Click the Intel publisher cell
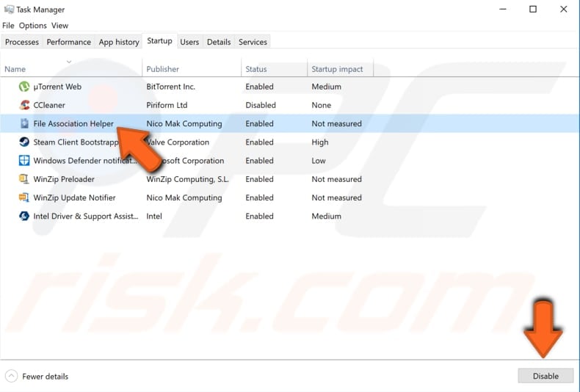Viewport: 580px width, 392px height. pos(154,216)
